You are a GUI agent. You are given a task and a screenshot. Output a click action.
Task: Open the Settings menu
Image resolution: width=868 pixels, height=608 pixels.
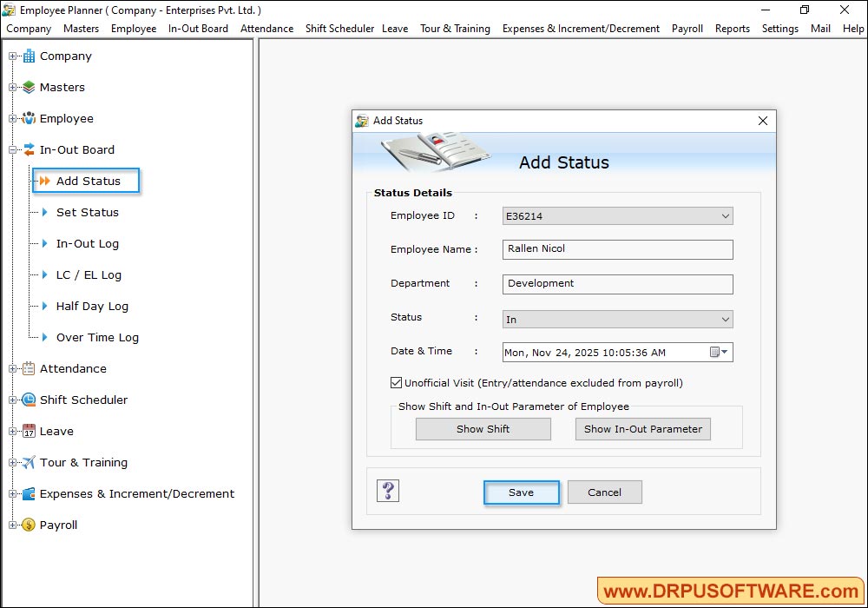pyautogui.click(x=780, y=28)
